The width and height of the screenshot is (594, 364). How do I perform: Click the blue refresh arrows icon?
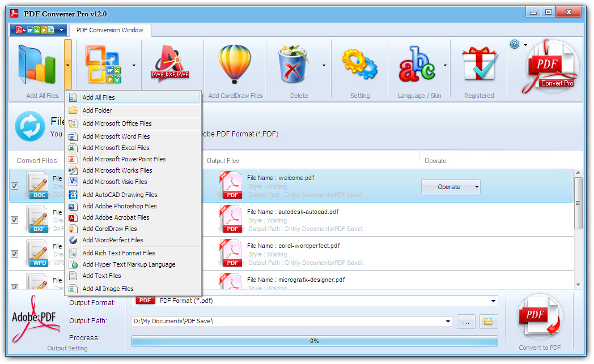(x=30, y=126)
